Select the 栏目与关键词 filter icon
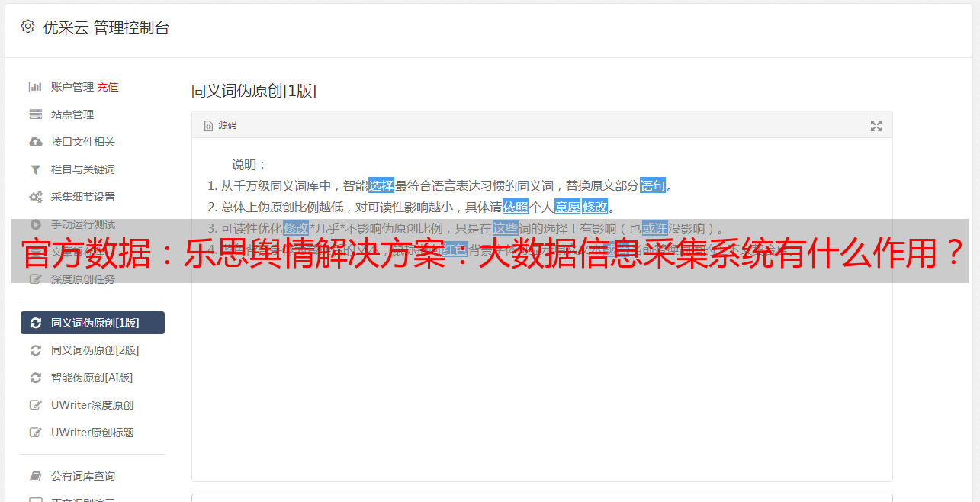The width and height of the screenshot is (980, 502). [x=35, y=169]
